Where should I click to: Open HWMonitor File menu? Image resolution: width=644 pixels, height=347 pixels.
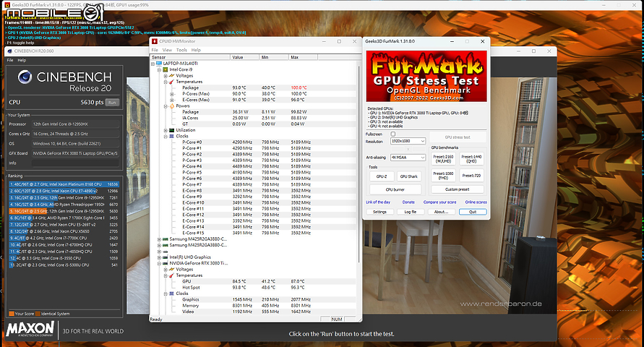pyautogui.click(x=155, y=50)
